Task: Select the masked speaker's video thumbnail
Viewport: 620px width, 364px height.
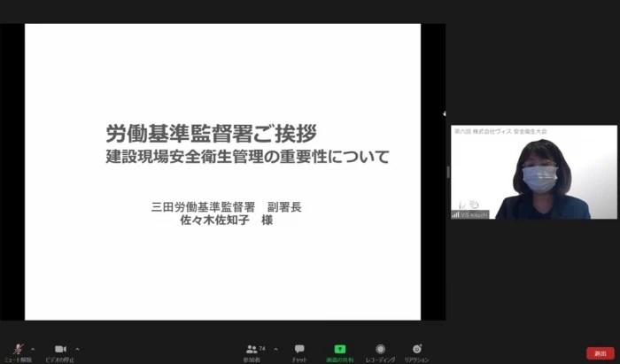Action: pos(534,173)
